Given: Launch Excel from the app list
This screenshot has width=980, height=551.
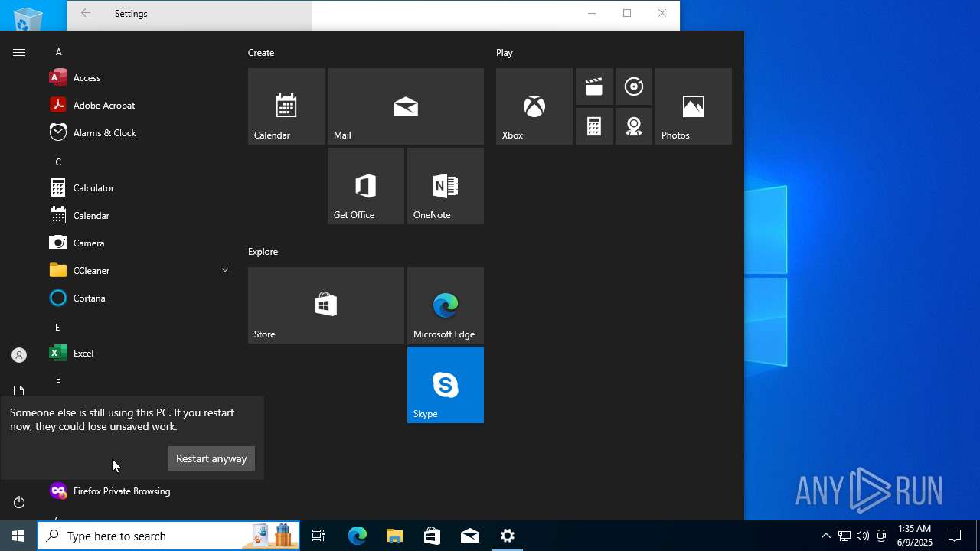Looking at the screenshot, I should [x=138, y=353].
